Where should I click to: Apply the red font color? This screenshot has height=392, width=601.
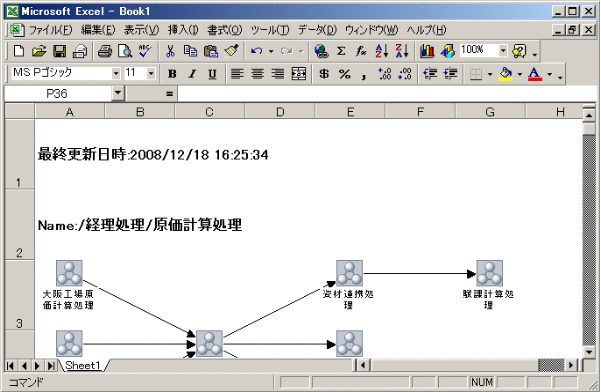[x=535, y=74]
